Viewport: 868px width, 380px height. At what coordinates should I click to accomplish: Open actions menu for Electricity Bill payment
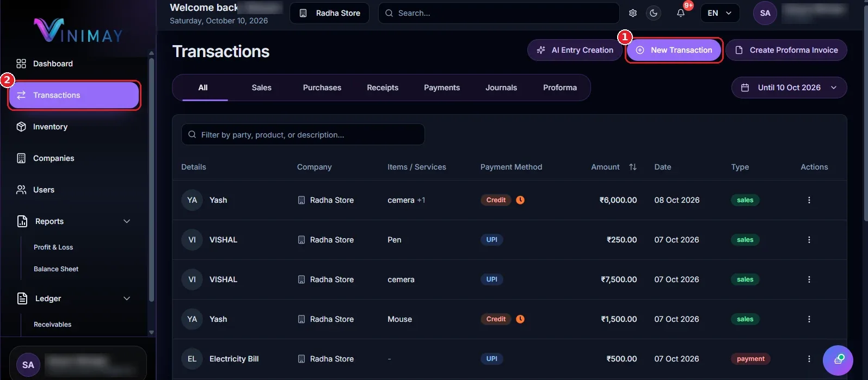coord(809,359)
